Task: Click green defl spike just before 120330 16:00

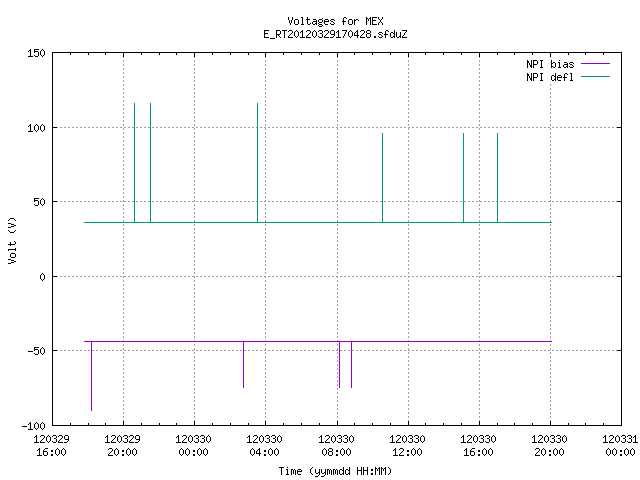Action: 464,178
